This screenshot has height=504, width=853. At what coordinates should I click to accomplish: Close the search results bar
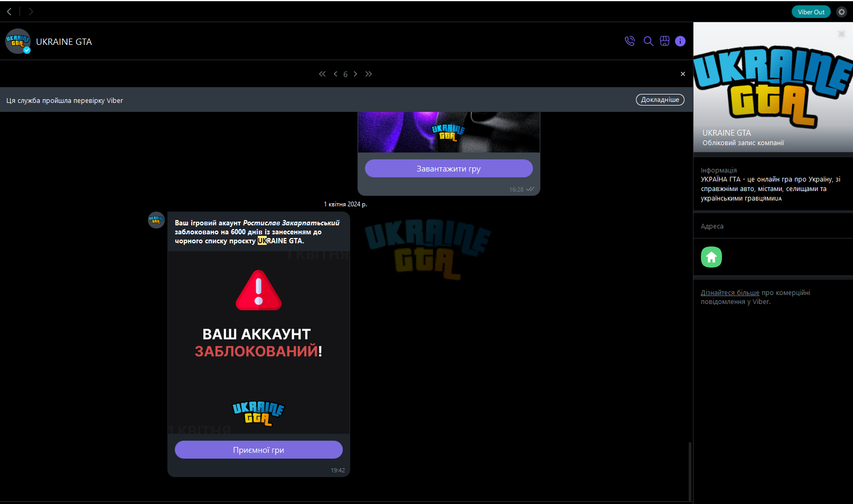click(x=683, y=74)
